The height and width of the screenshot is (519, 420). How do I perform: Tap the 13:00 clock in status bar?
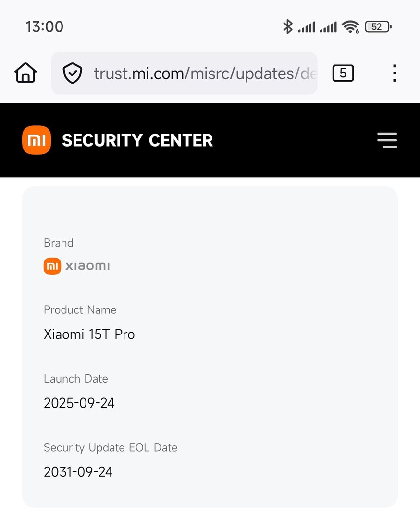(44, 26)
